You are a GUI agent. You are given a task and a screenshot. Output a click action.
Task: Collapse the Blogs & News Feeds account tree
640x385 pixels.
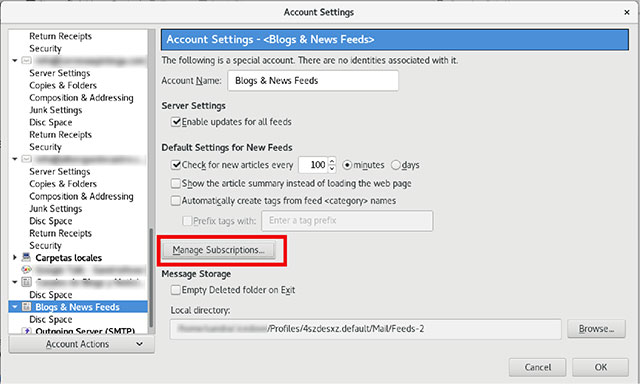pos(15,307)
